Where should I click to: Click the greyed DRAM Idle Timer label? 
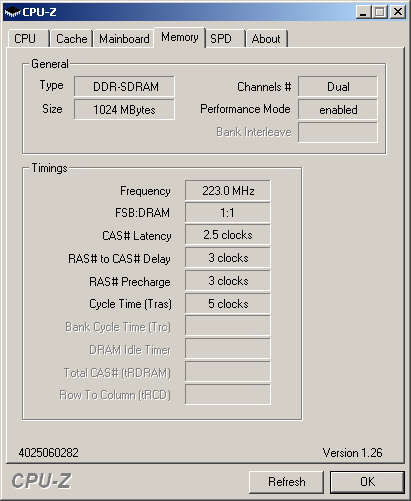[x=130, y=350]
